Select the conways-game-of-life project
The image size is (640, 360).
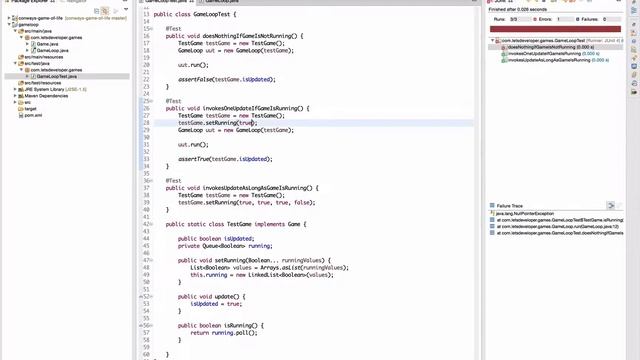coord(40,18)
